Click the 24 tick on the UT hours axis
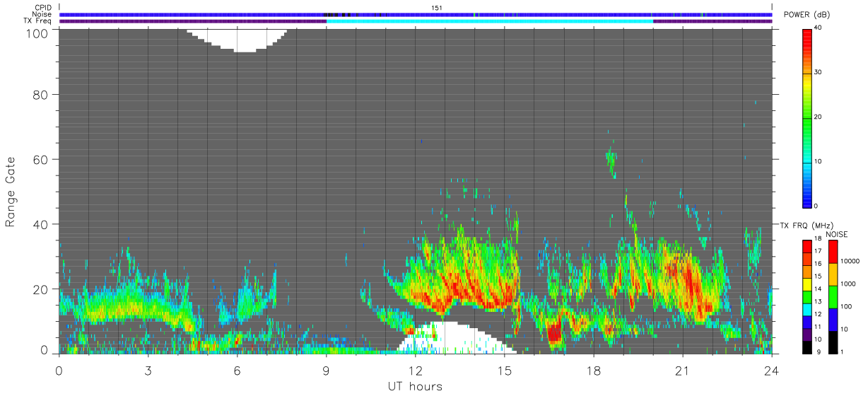This screenshot has width=868, height=401. click(x=771, y=371)
